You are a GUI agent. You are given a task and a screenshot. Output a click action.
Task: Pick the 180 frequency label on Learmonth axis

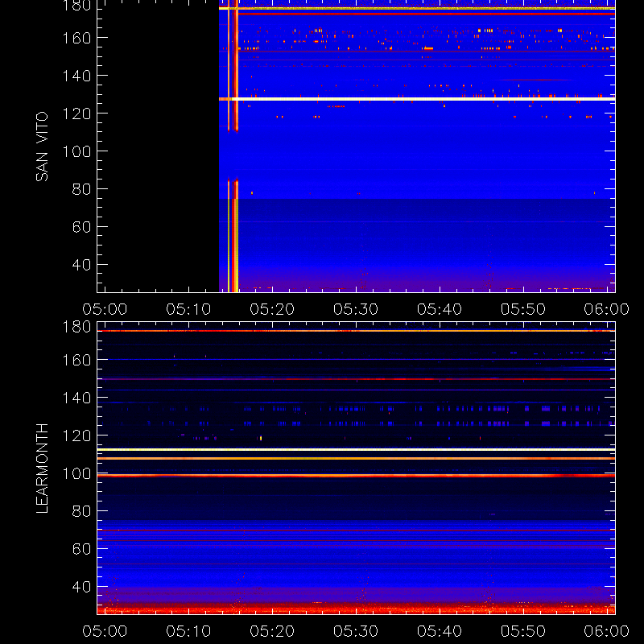tap(76, 327)
